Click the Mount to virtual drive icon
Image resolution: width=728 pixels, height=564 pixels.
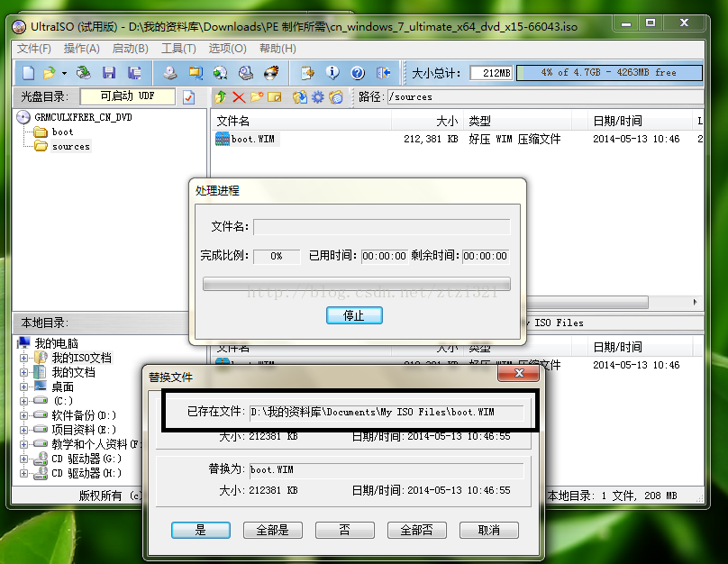click(x=246, y=73)
